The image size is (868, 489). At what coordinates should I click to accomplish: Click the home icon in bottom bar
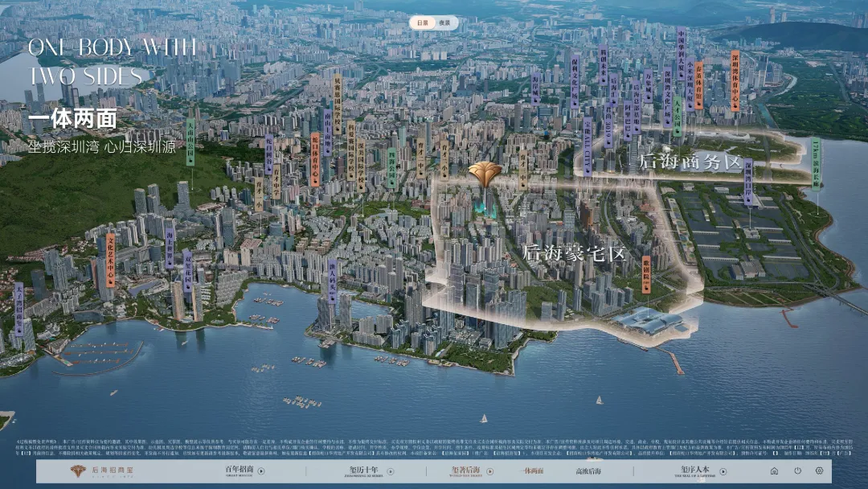point(775,471)
